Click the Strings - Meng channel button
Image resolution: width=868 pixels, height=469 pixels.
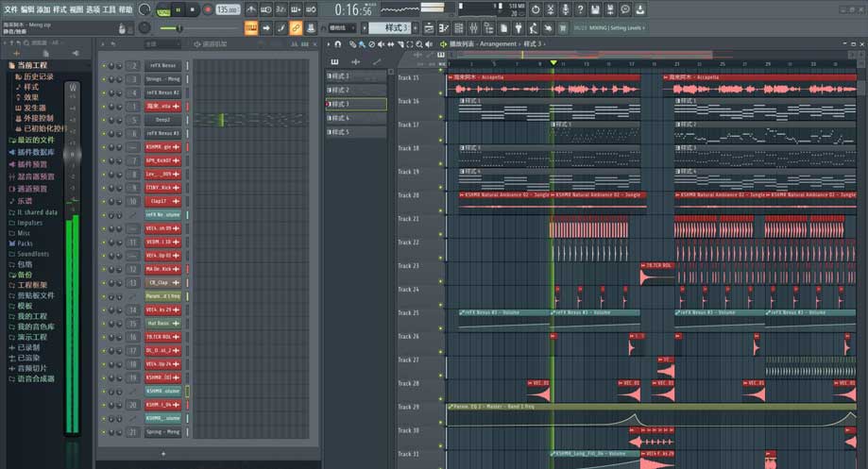162,79
